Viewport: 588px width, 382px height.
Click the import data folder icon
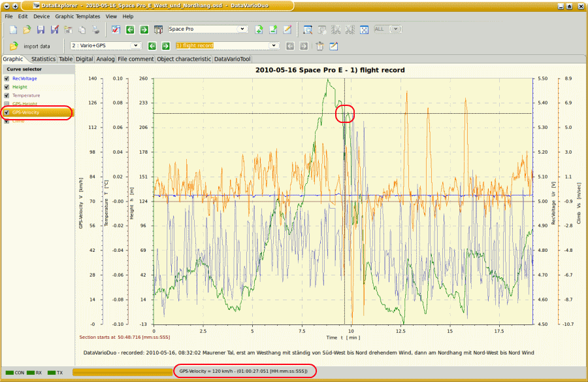(x=14, y=46)
